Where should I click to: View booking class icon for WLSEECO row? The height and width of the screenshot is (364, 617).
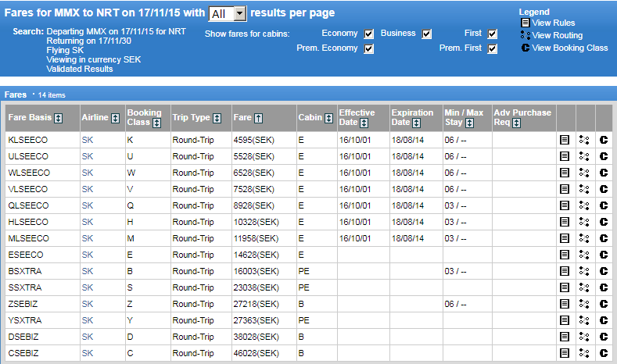tap(603, 173)
